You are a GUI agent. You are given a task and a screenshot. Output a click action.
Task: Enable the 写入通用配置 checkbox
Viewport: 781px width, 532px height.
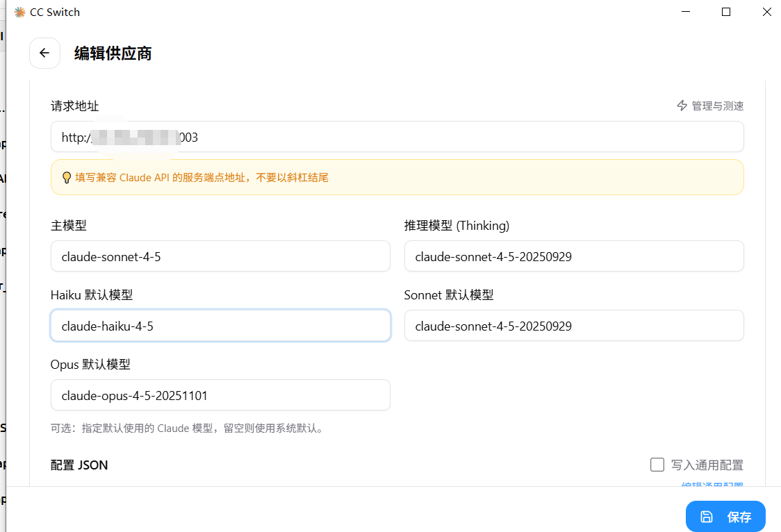(x=657, y=465)
